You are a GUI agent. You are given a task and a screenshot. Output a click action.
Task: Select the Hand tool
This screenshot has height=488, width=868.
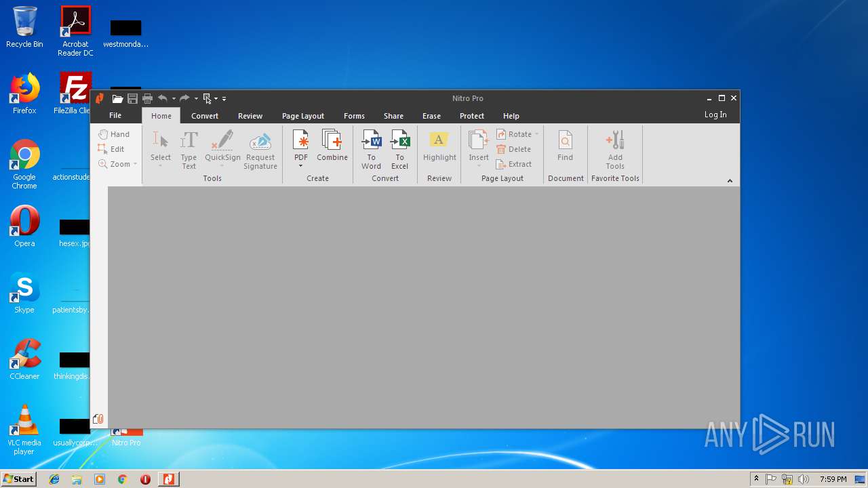click(114, 134)
